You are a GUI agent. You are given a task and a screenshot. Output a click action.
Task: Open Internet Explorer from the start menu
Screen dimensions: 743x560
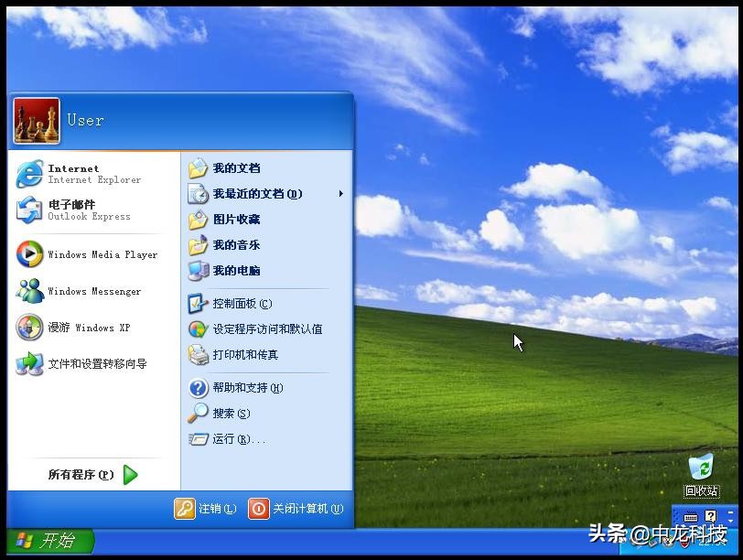(x=87, y=173)
